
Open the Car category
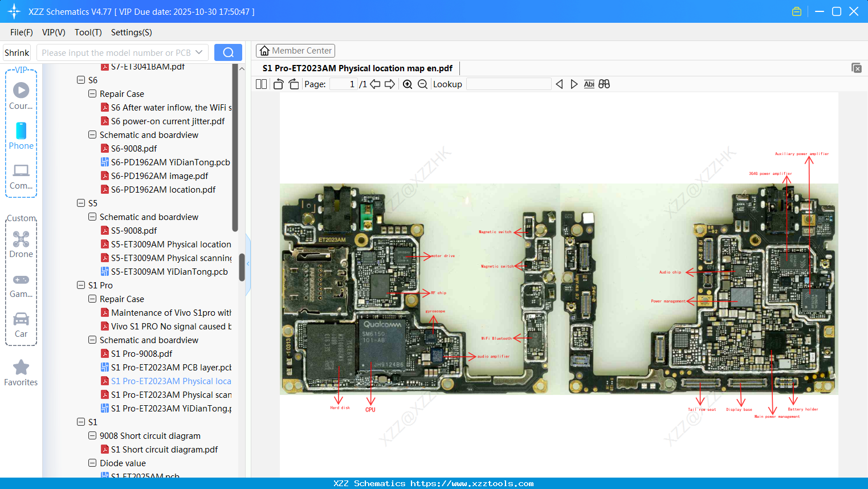tap(21, 325)
